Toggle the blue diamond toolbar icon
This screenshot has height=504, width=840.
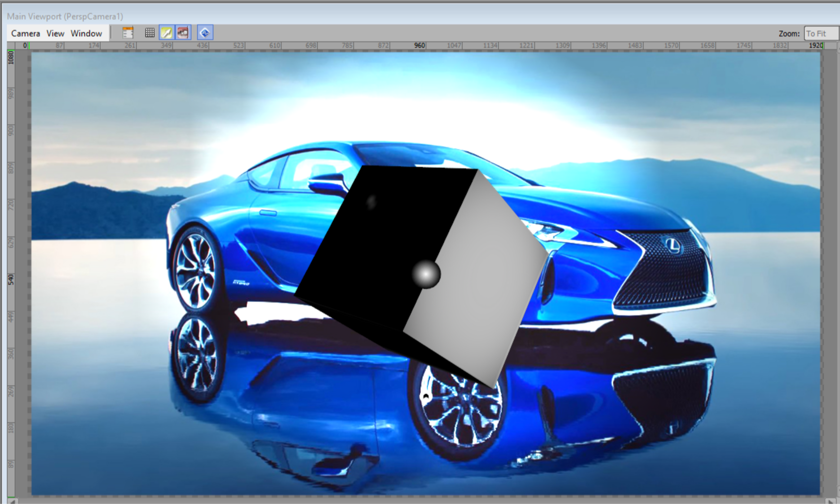pos(205,33)
